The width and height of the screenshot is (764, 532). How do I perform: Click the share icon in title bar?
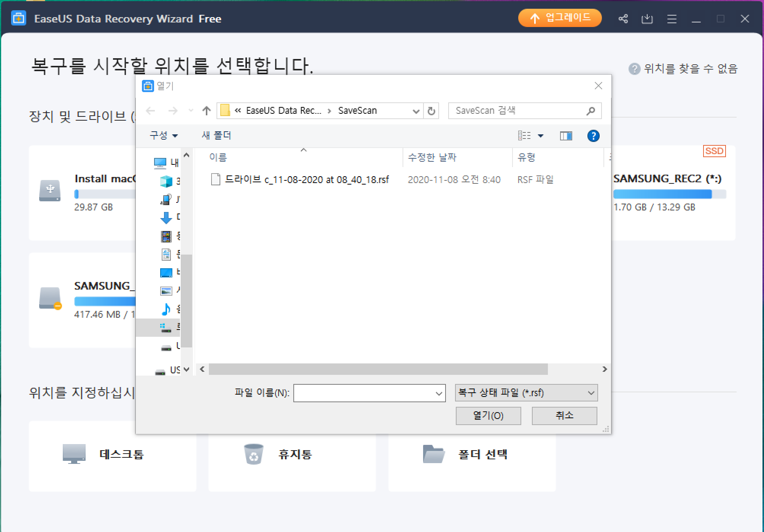click(x=623, y=19)
